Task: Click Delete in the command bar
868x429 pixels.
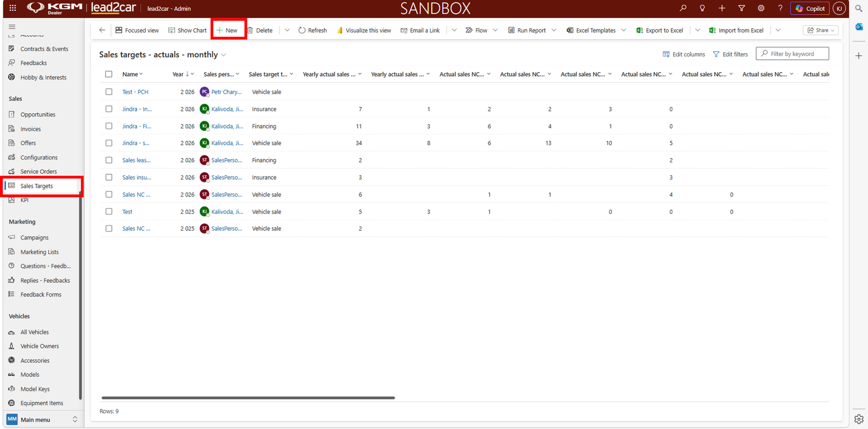Action: tap(260, 30)
